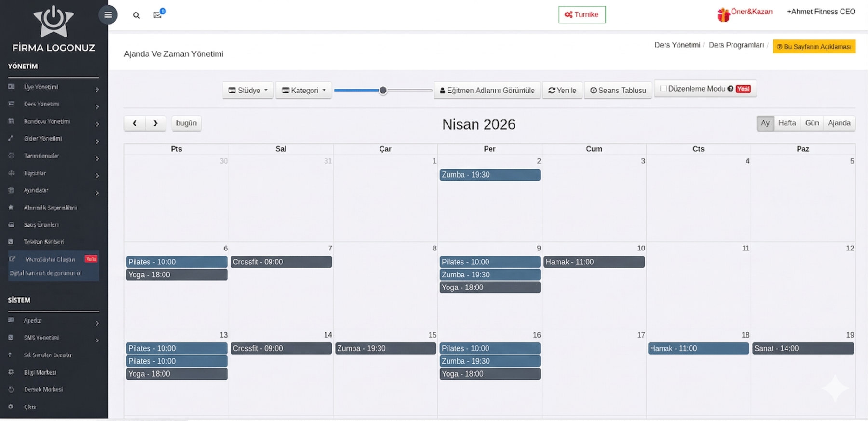Image resolution: width=868 pixels, height=421 pixels.
Task: Expand the Üye Yönetimi sidebar menu
Action: (x=53, y=87)
